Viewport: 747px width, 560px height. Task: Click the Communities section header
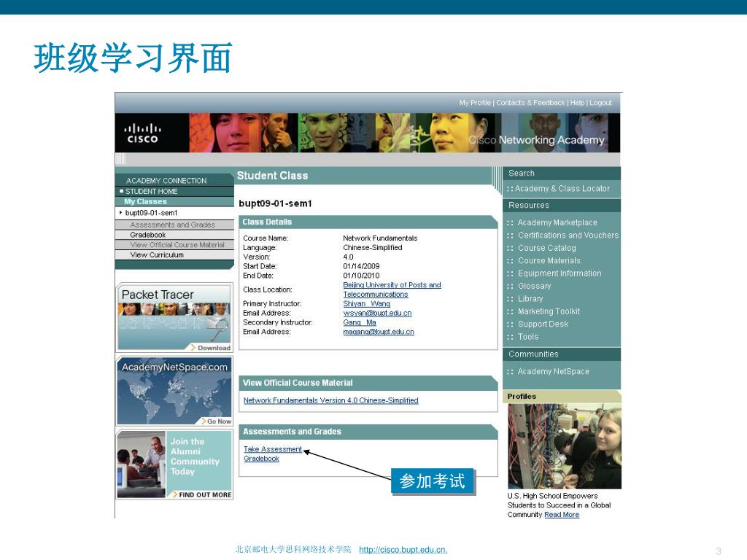coord(533,354)
